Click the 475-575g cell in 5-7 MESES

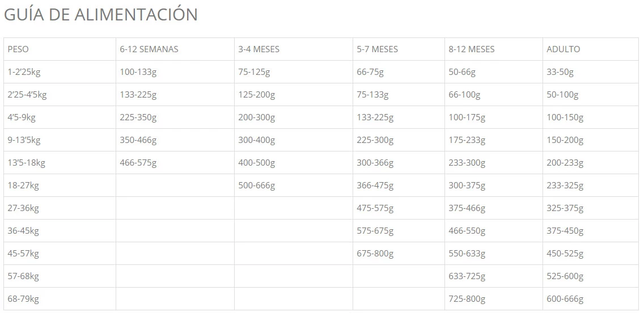click(x=375, y=208)
